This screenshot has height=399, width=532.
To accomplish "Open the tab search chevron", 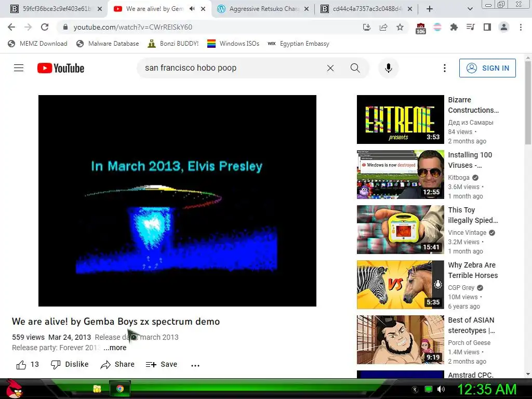I will (470, 9).
